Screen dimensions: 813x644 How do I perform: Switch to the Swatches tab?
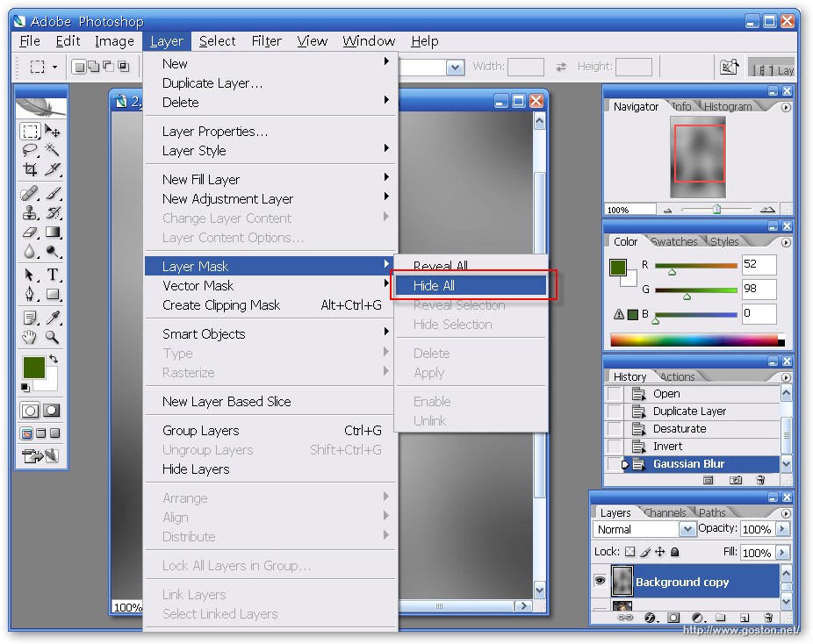(x=674, y=242)
